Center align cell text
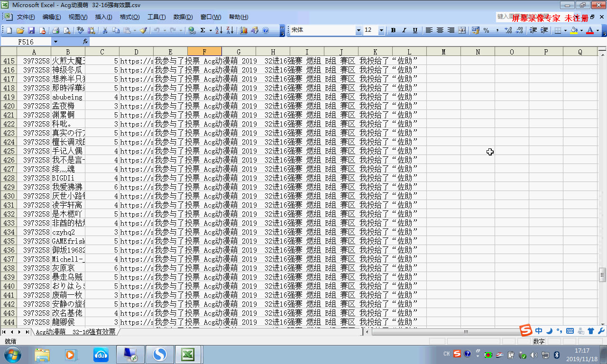The image size is (607, 364). point(440,30)
